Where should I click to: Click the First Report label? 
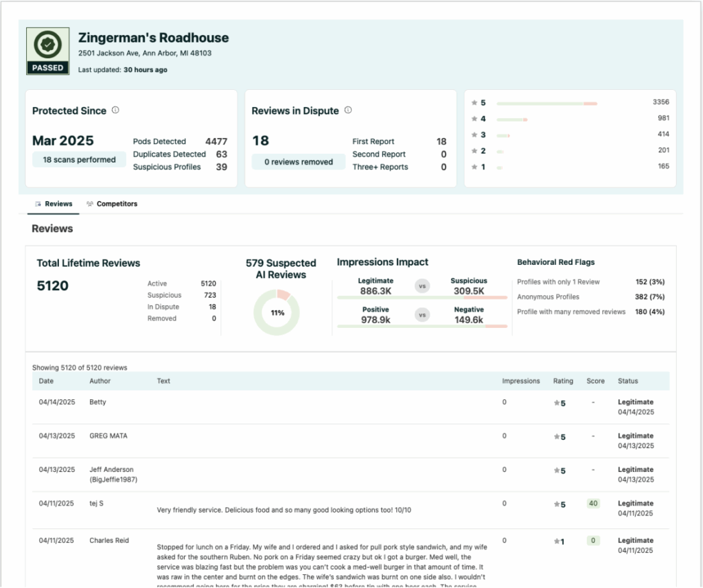click(x=373, y=141)
